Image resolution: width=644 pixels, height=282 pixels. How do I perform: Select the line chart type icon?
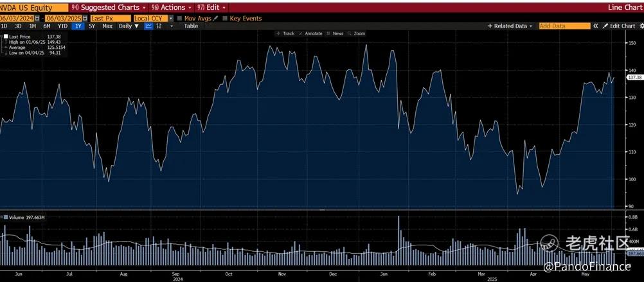point(148,26)
